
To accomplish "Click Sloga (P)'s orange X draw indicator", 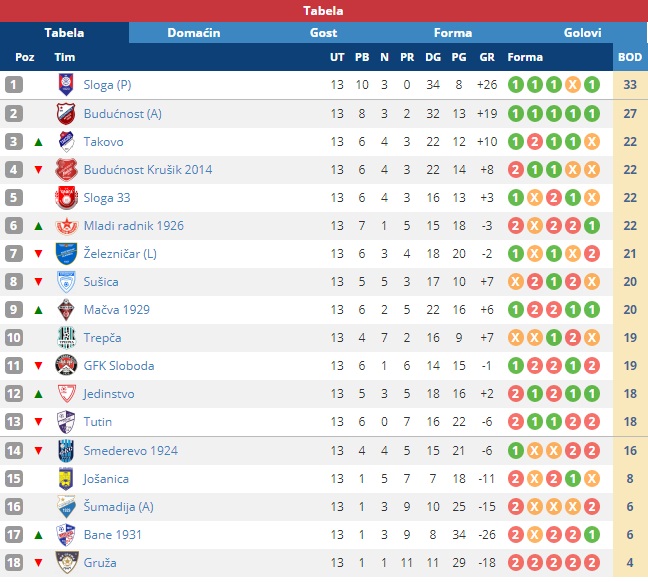I will pyautogui.click(x=573, y=85).
